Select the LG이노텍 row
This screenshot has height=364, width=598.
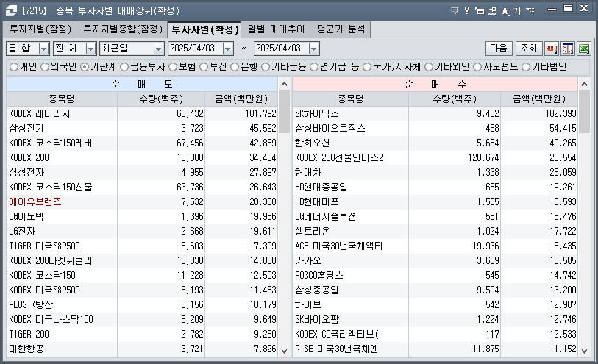coord(142,216)
